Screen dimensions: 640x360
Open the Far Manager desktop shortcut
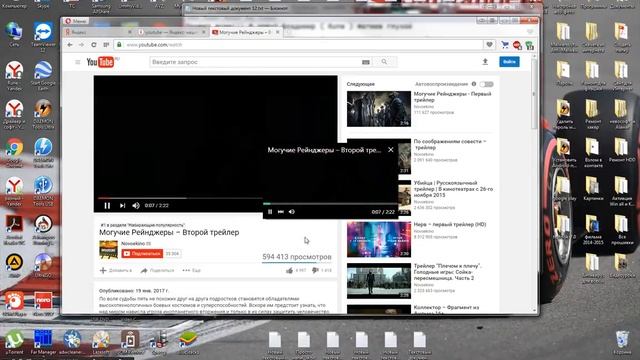click(43, 341)
